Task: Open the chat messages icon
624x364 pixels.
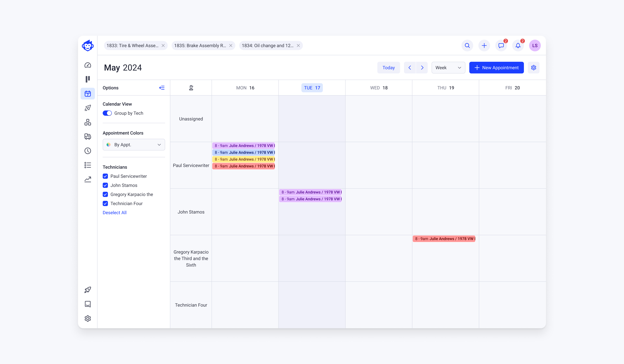Action: (501, 45)
